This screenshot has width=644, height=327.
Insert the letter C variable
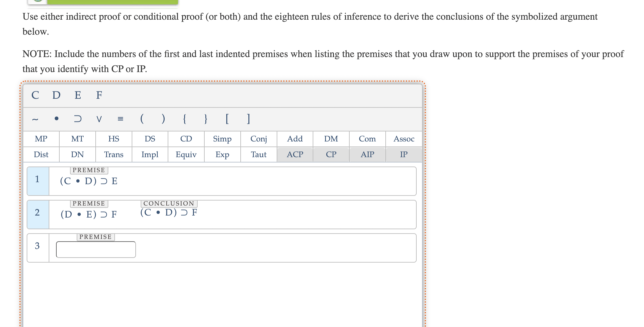tap(35, 95)
